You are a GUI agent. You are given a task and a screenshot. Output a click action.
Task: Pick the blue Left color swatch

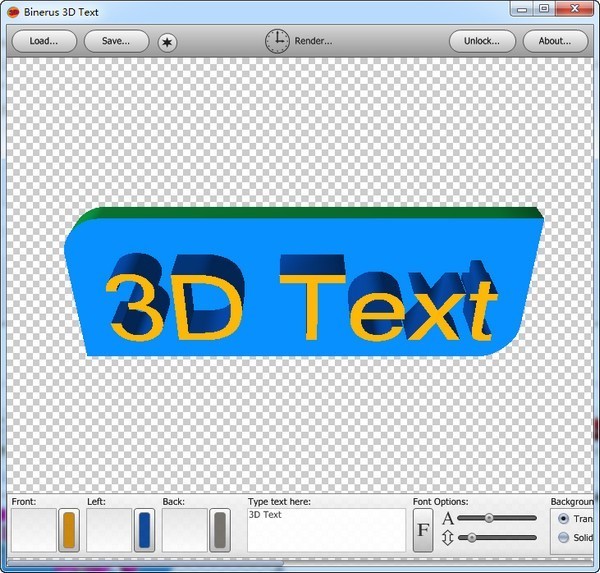(x=144, y=530)
